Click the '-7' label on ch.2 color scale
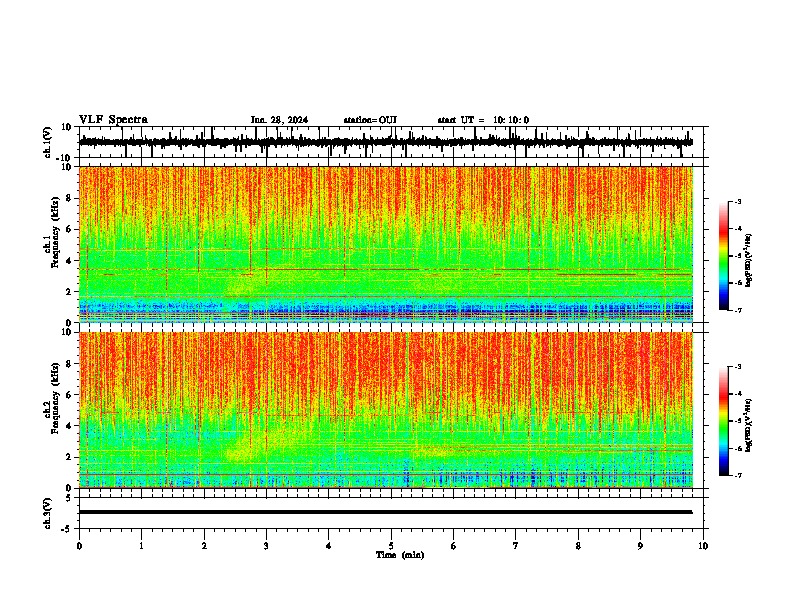792x612 pixels. 738,475
